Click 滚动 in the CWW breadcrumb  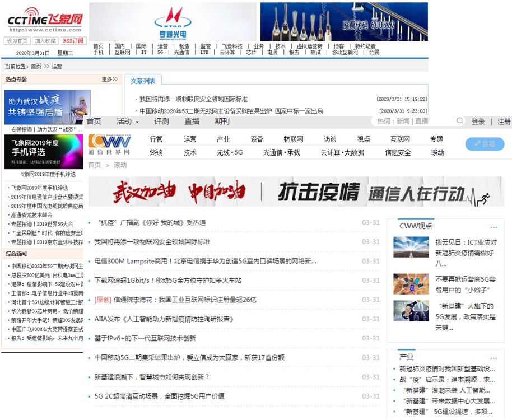(120, 165)
